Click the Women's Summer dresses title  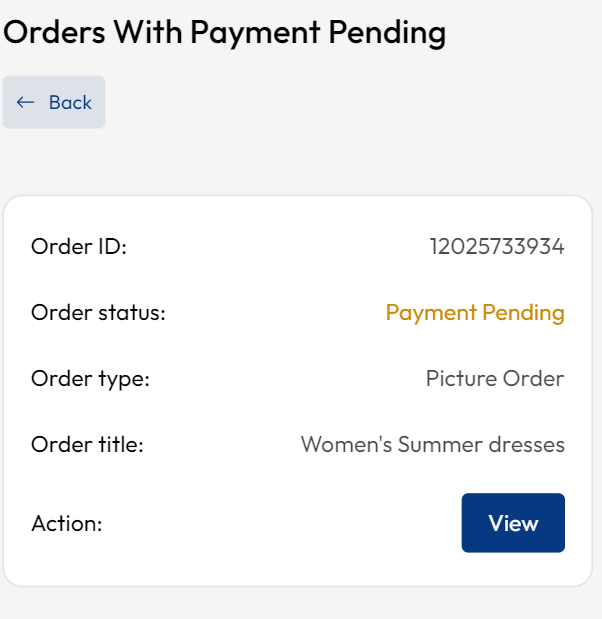[432, 445]
